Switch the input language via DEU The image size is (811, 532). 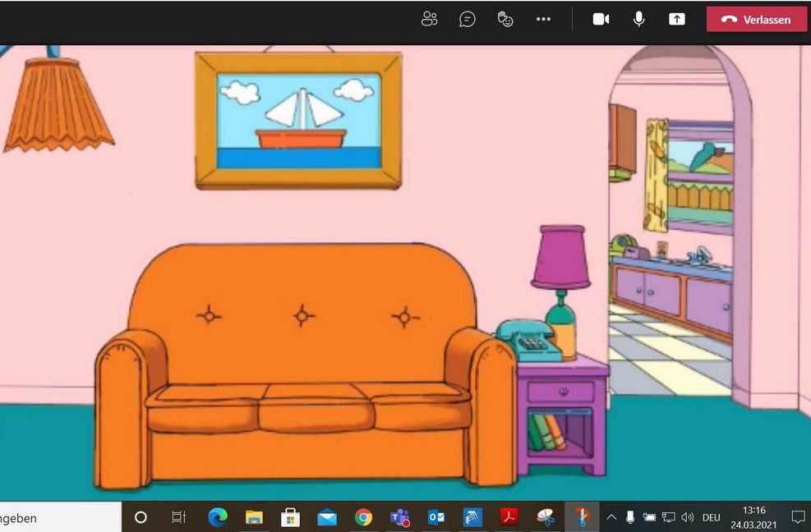click(x=712, y=517)
